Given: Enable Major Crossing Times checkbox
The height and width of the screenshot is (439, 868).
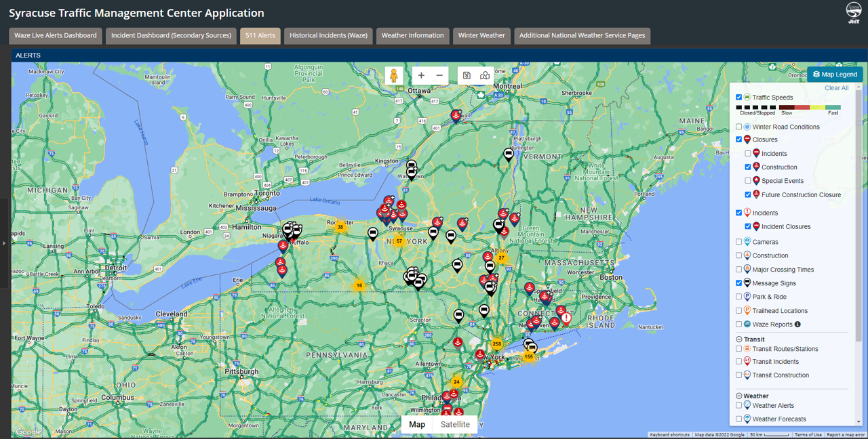Looking at the screenshot, I should tap(739, 270).
